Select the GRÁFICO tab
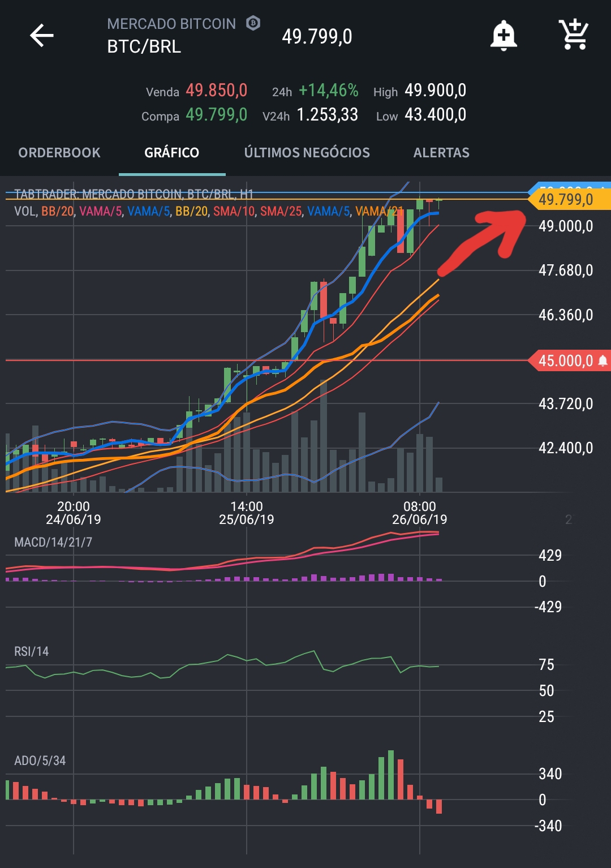The height and width of the screenshot is (868, 611). pyautogui.click(x=172, y=153)
